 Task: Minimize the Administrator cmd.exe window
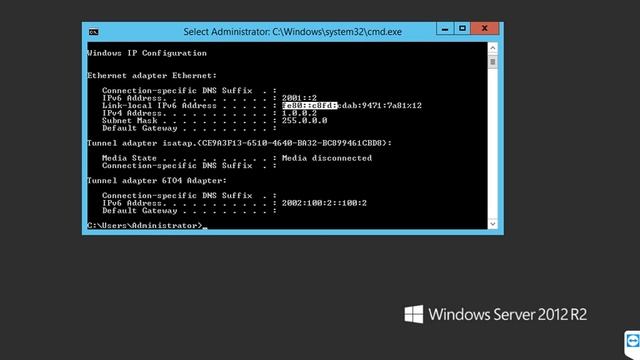click(x=445, y=29)
